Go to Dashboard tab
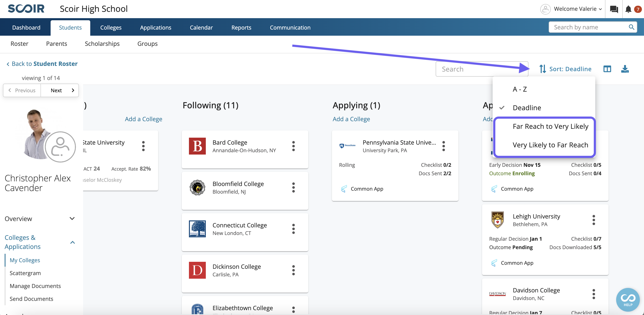Viewport: 644px width, 315px height. point(26,27)
